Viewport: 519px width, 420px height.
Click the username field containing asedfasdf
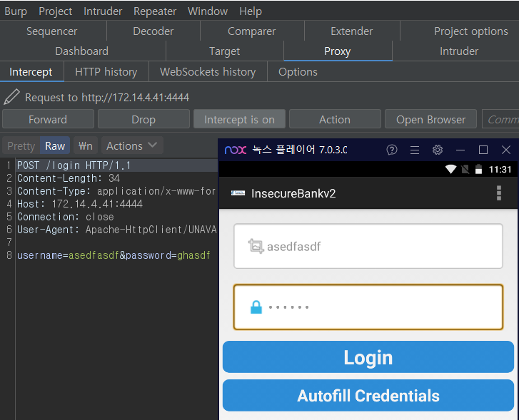368,247
